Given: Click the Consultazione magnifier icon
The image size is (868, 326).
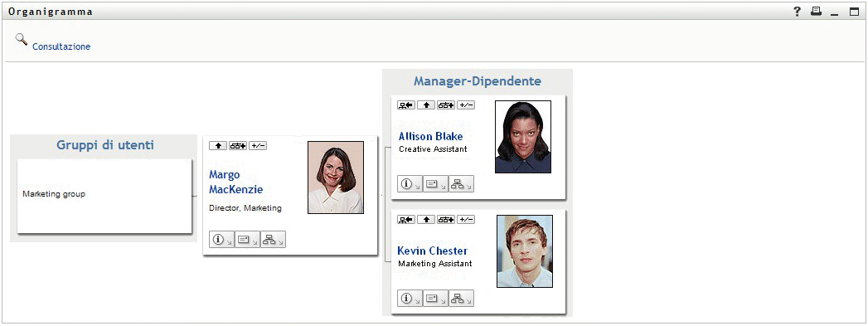Looking at the screenshot, I should pyautogui.click(x=21, y=40).
